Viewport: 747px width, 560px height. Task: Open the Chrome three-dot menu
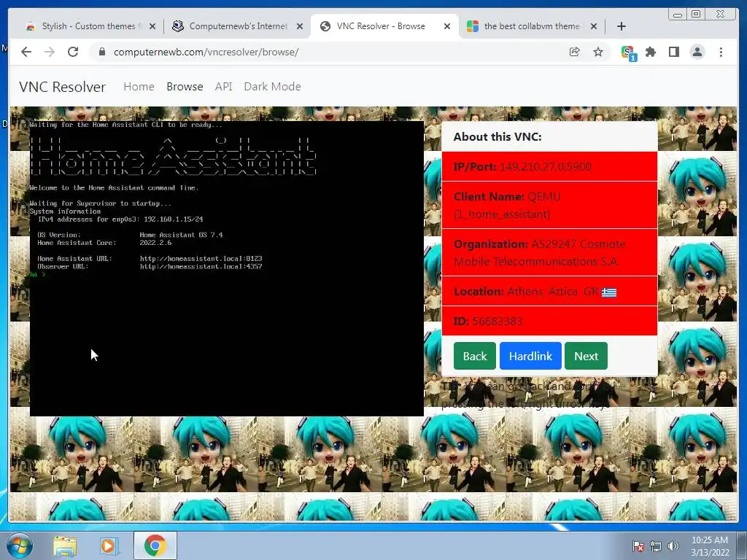pos(721,52)
